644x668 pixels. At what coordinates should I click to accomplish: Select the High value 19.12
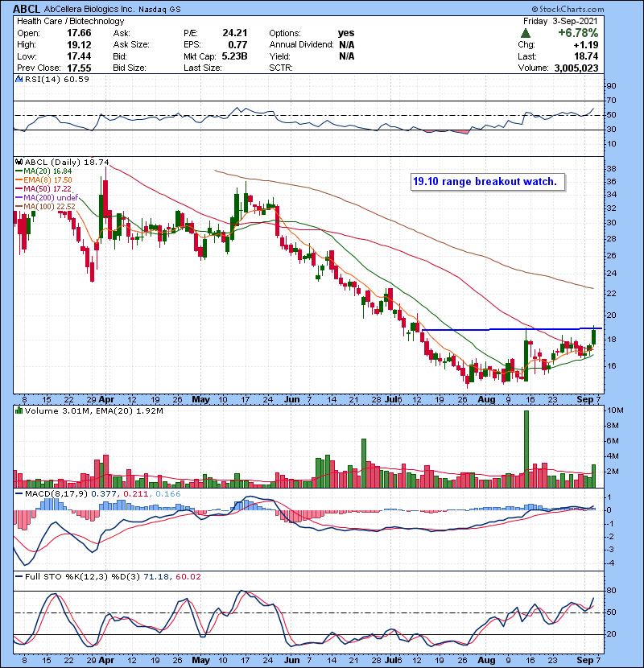coord(79,44)
